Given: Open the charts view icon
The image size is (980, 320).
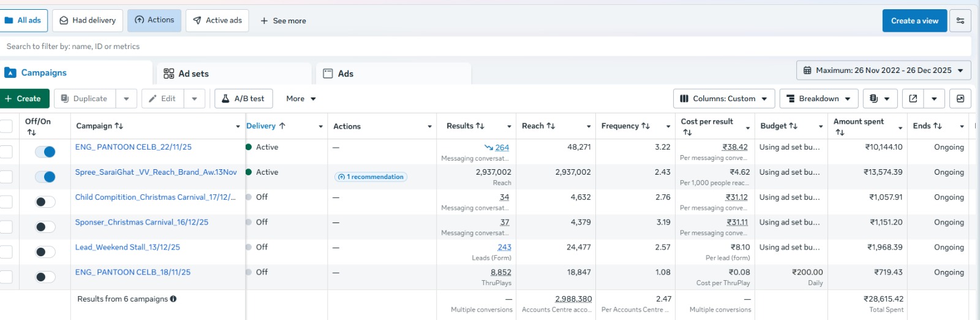Looking at the screenshot, I should tap(960, 99).
